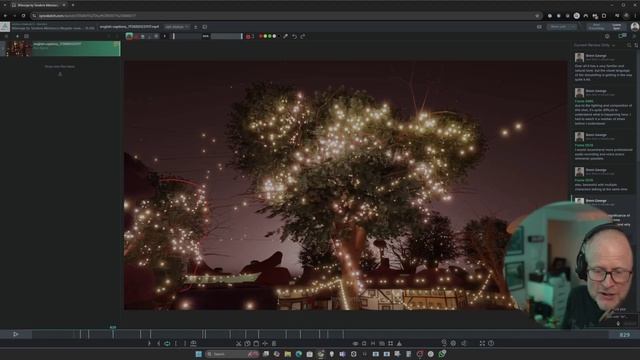Click the red clear-sketches icon beside opacity slider
Screen dimensions: 640x360
[248, 36]
